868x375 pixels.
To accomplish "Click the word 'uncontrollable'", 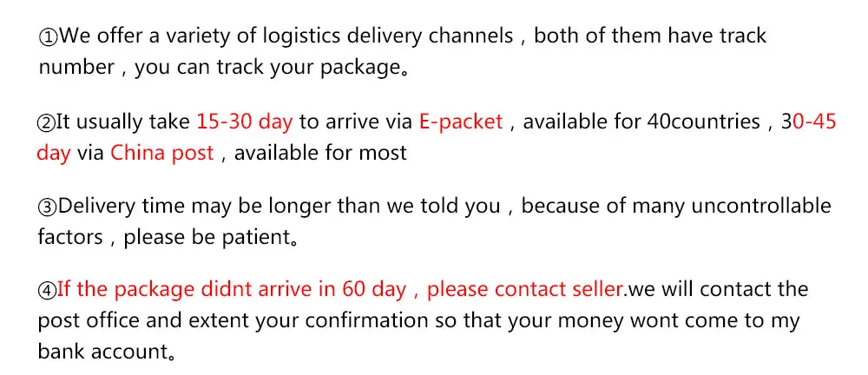I will (x=762, y=206).
